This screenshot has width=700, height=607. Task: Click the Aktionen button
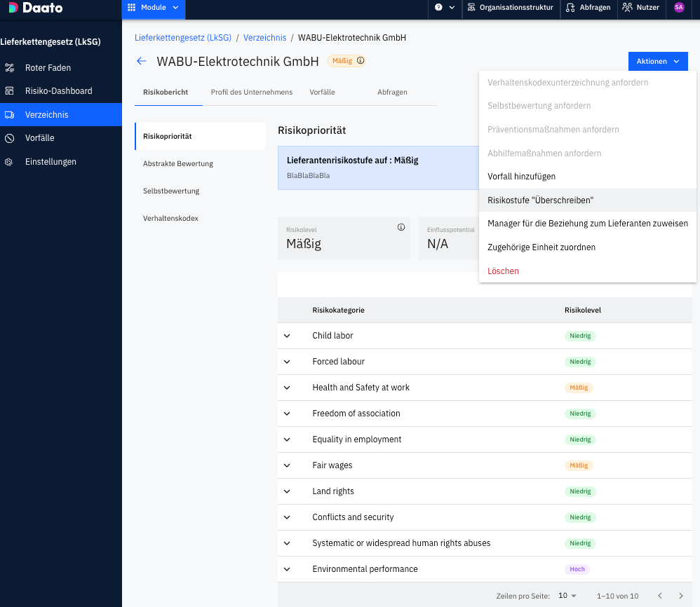(x=657, y=62)
